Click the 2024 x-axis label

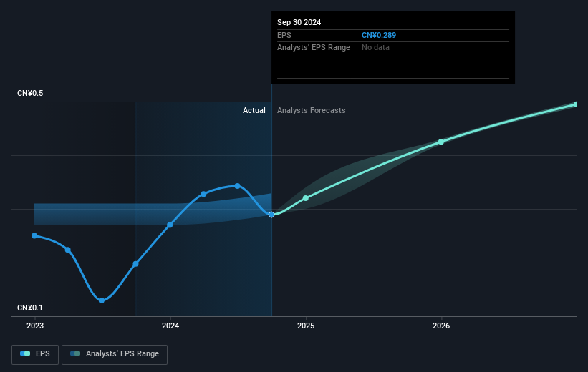pos(170,326)
